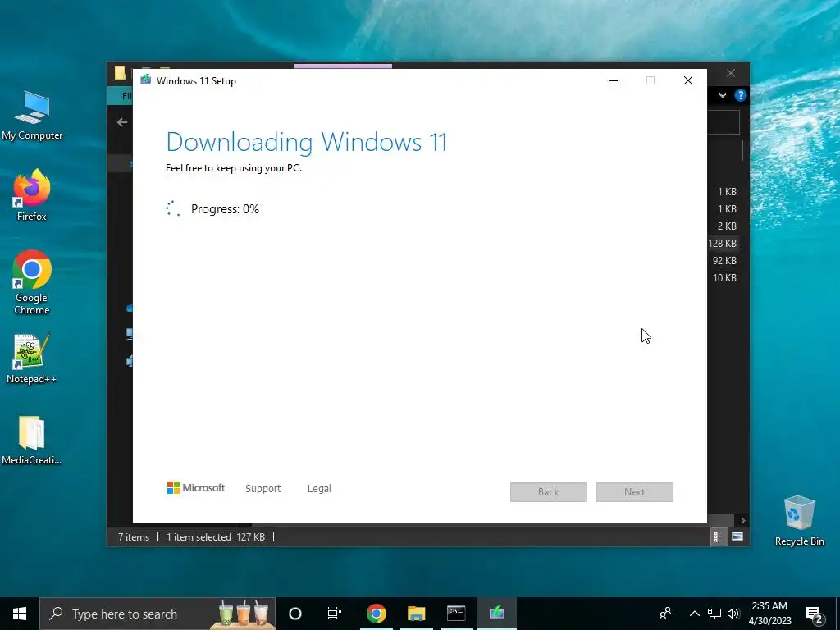Launch Notepad++ desktop shortcut
Image resolution: width=840 pixels, height=630 pixels.
pyautogui.click(x=32, y=358)
